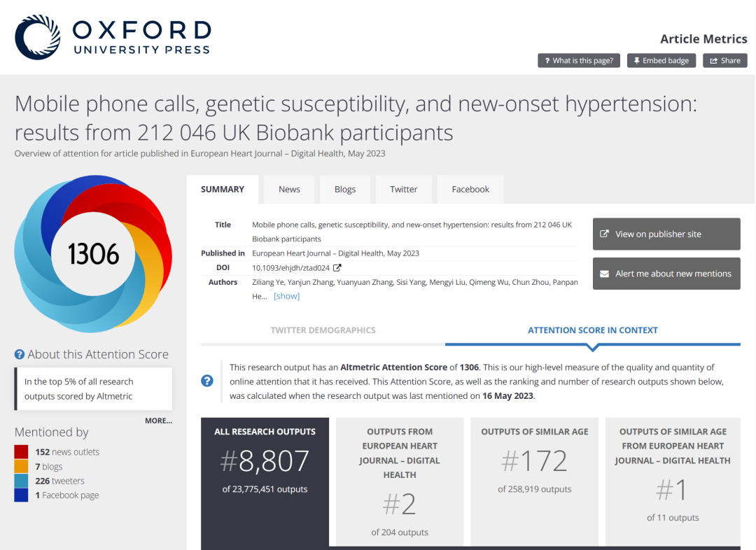Viewport: 756px width, 550px height.
Task: Expand the MORE... link under Attention Score
Action: [x=159, y=421]
